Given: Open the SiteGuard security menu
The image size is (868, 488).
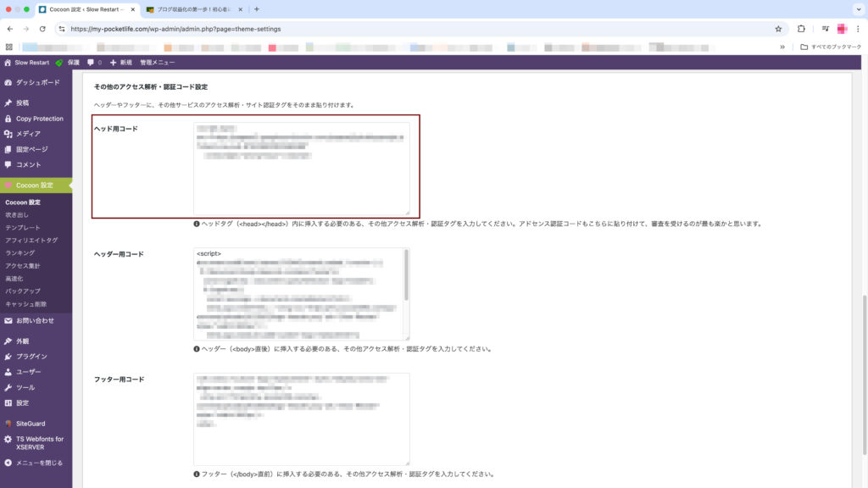Looking at the screenshot, I should tap(29, 423).
